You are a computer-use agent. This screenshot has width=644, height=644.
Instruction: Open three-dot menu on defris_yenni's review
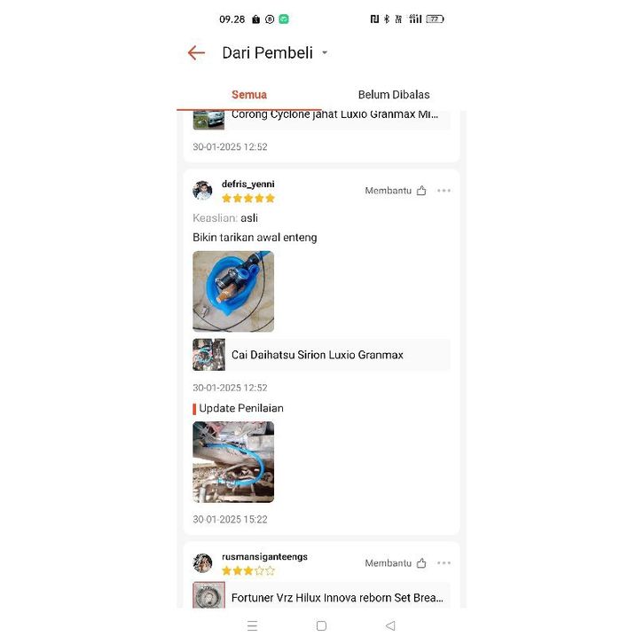click(x=444, y=191)
